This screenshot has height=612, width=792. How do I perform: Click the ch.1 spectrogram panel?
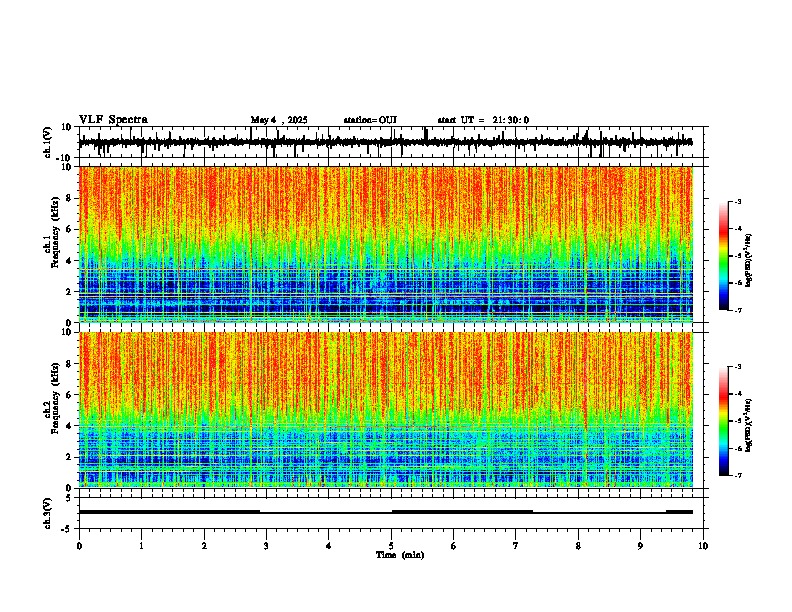click(386, 244)
